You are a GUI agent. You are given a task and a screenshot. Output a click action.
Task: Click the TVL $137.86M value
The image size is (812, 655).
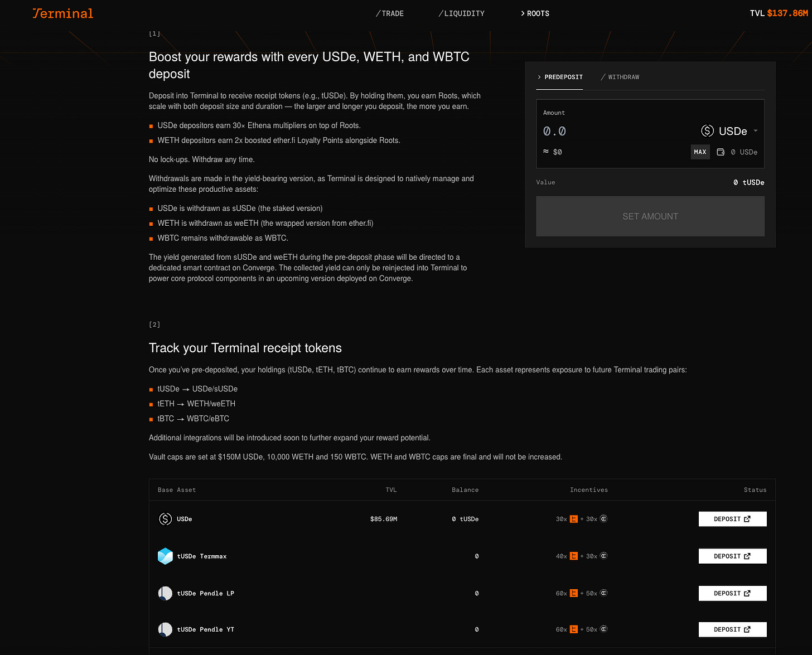coord(779,13)
